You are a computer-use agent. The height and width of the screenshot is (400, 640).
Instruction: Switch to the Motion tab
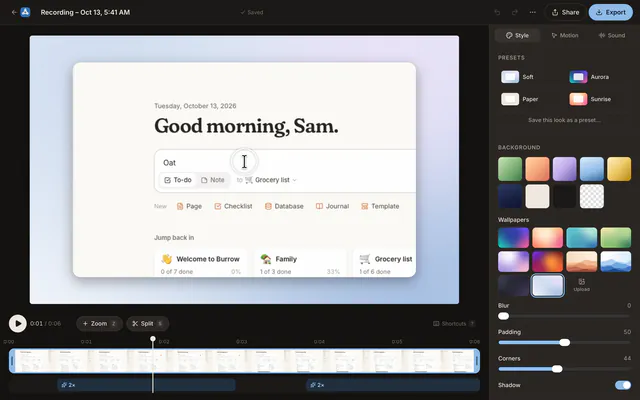[564, 36]
